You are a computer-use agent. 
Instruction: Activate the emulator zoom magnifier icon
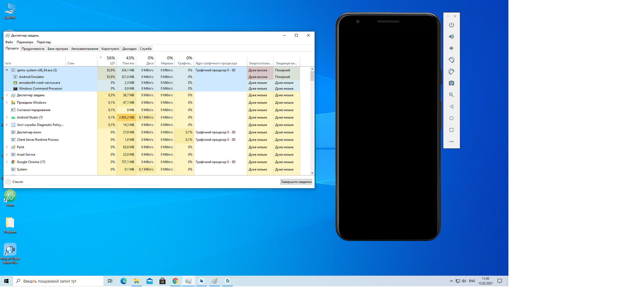tap(451, 95)
